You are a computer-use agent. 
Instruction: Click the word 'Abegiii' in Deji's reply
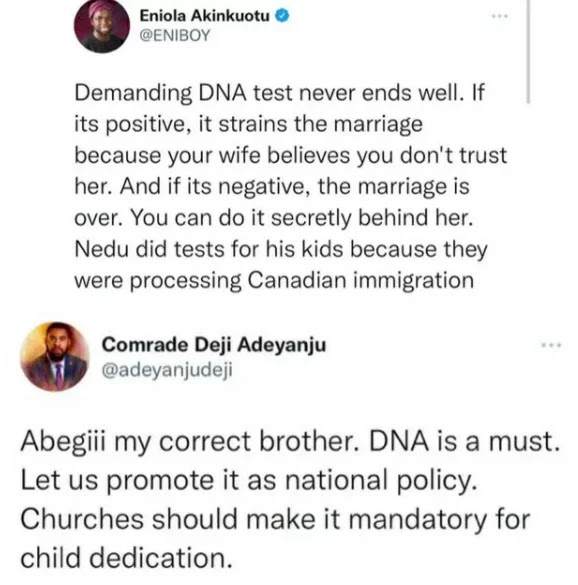coord(64,442)
